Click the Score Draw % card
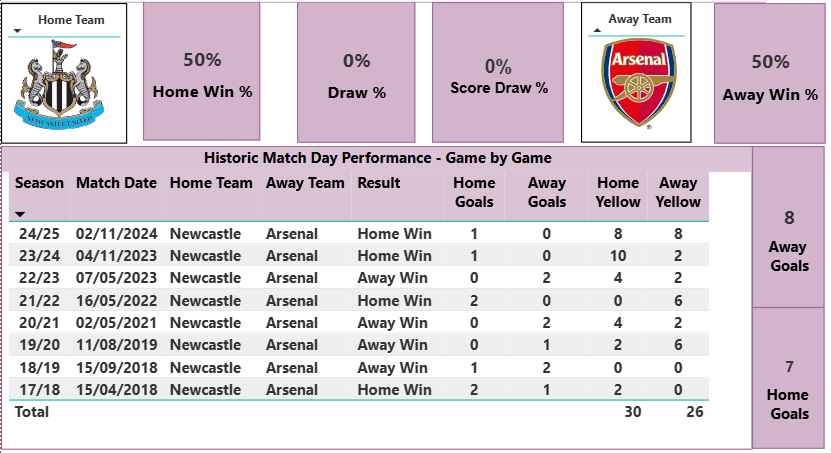The image size is (831, 453). tap(498, 75)
